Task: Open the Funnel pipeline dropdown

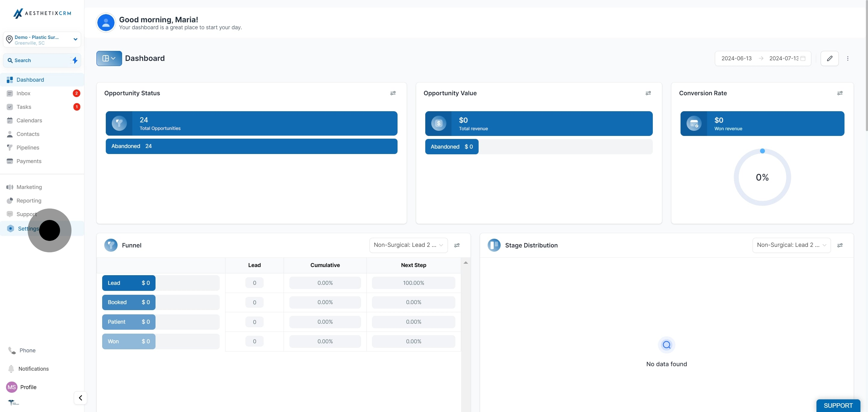Action: [x=408, y=245]
